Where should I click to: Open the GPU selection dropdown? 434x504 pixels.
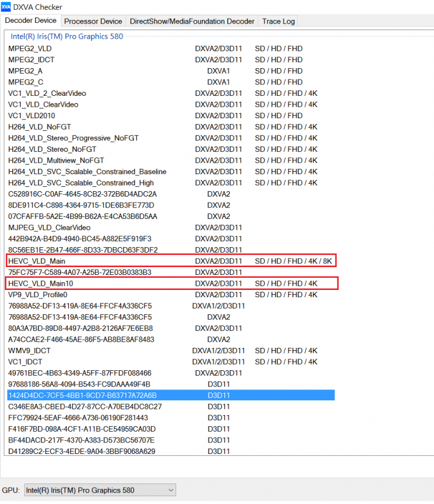(100, 490)
